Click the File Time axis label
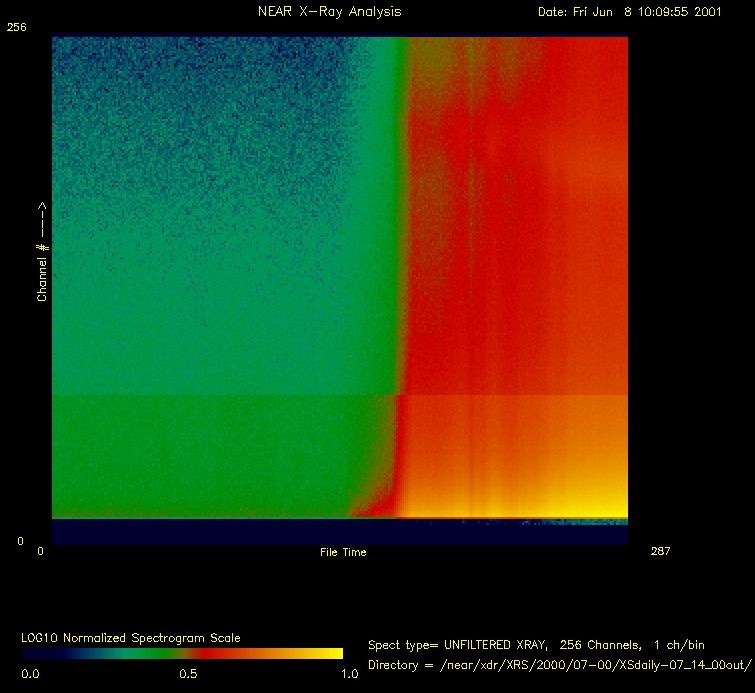Image resolution: width=755 pixels, height=693 pixels. [342, 552]
